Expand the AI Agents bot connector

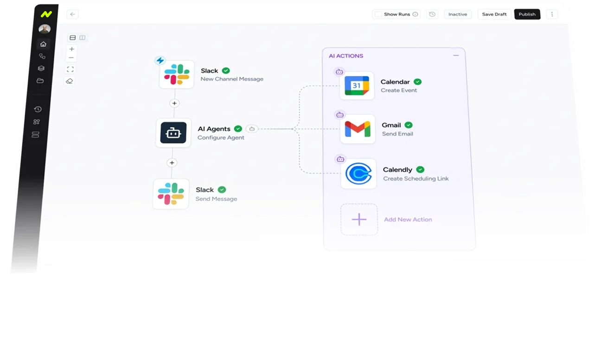click(252, 129)
